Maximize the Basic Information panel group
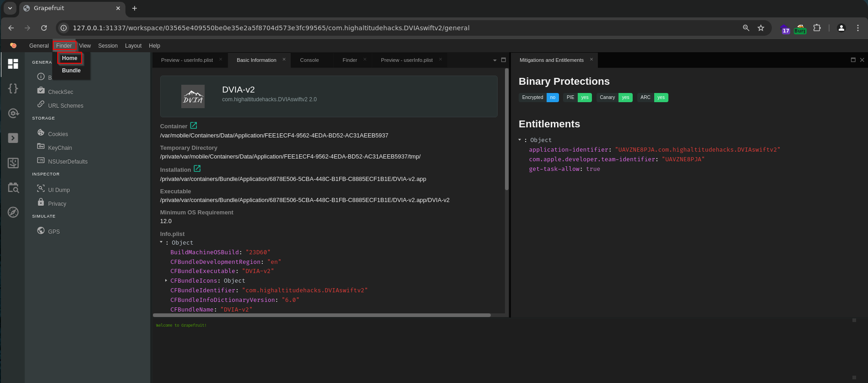868x383 pixels. [504, 60]
